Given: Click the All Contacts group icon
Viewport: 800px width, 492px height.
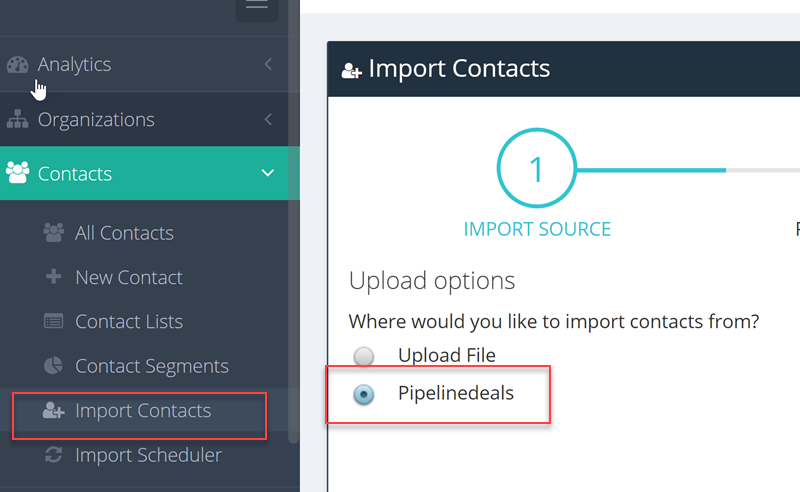Looking at the screenshot, I should [54, 233].
